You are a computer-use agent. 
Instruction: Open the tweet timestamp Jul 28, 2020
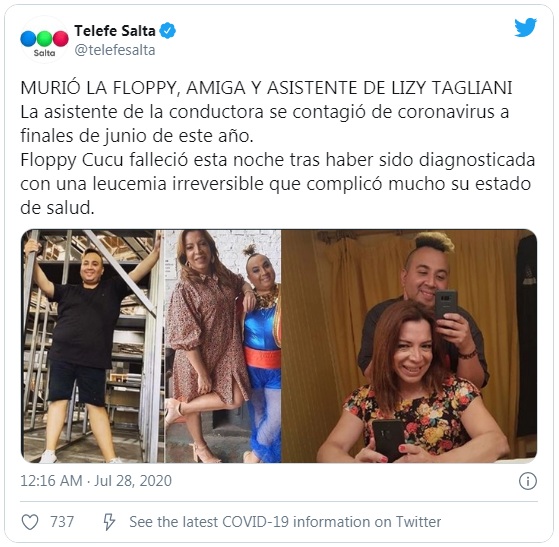point(133,481)
